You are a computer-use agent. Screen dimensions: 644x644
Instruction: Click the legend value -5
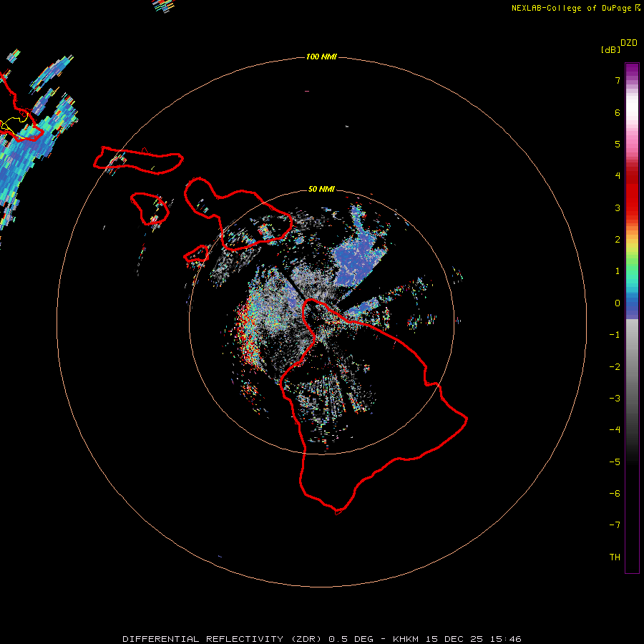(615, 462)
